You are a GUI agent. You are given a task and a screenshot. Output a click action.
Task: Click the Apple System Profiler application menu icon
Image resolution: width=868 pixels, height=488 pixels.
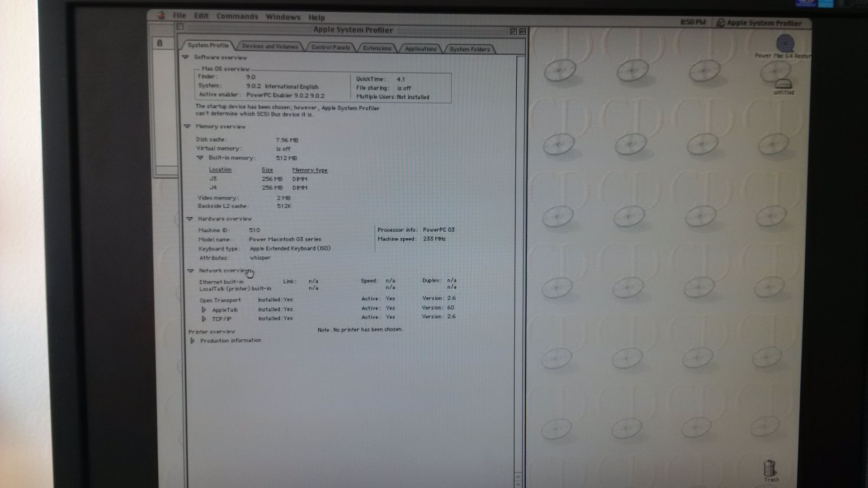721,23
